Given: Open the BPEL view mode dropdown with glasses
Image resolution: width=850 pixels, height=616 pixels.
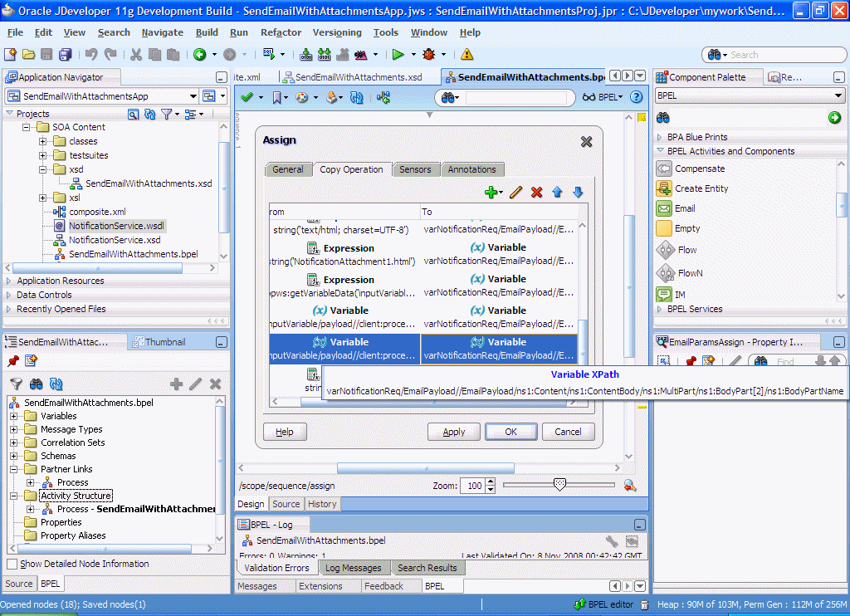Looking at the screenshot, I should (603, 97).
